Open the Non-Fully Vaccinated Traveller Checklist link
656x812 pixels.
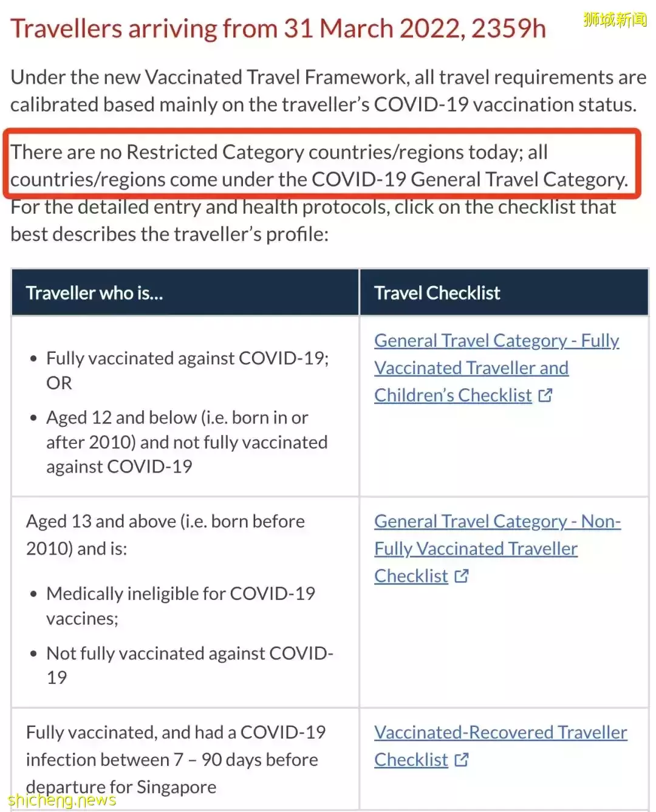[x=476, y=548]
